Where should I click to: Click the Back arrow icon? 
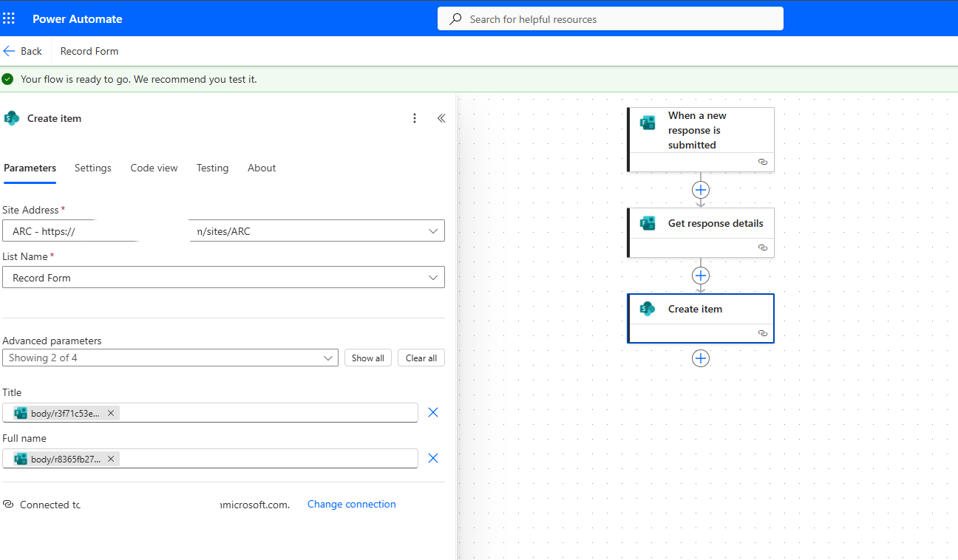click(10, 51)
